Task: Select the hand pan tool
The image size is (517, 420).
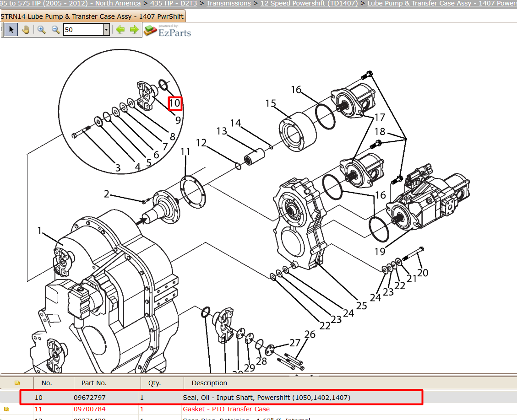Action: pyautogui.click(x=26, y=30)
